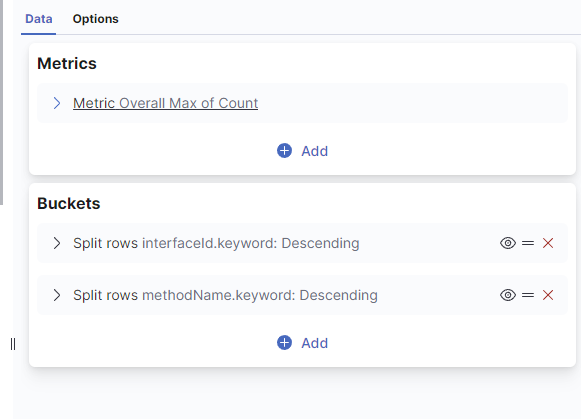Viewport: 581px width, 419px height.
Task: Select the Data tab
Action: (x=39, y=19)
